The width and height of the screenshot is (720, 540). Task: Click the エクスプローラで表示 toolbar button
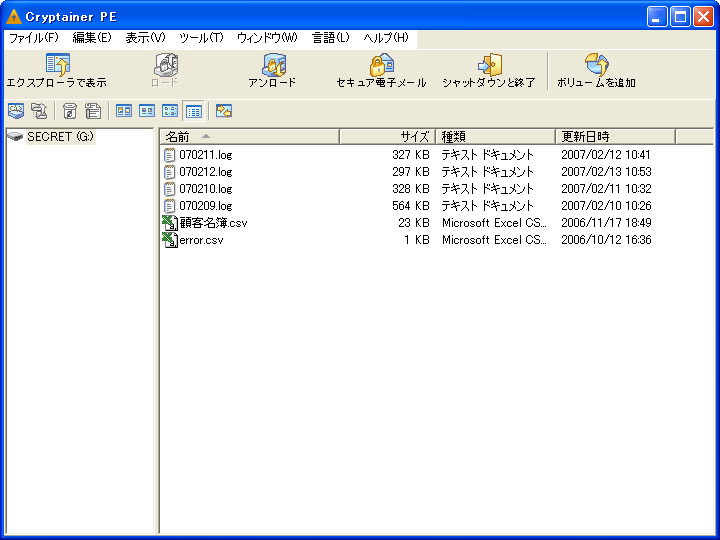pos(56,71)
